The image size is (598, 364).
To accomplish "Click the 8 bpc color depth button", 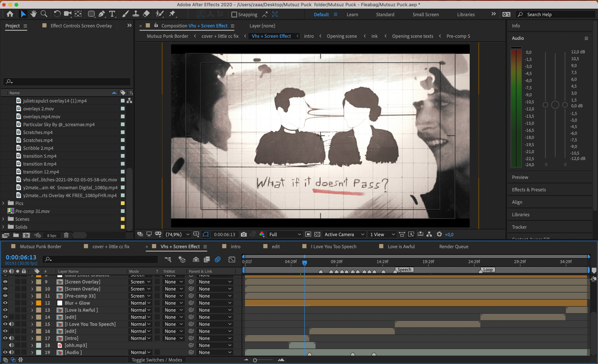I will coord(52,235).
